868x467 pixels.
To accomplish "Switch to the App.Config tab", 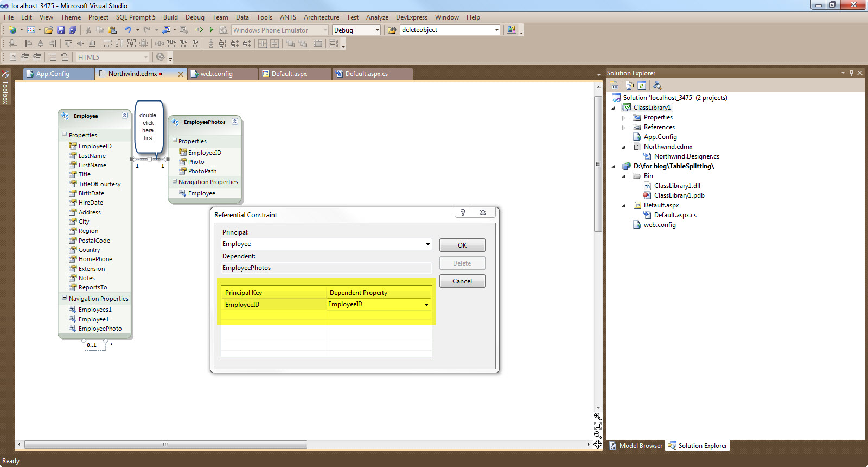I will click(59, 74).
